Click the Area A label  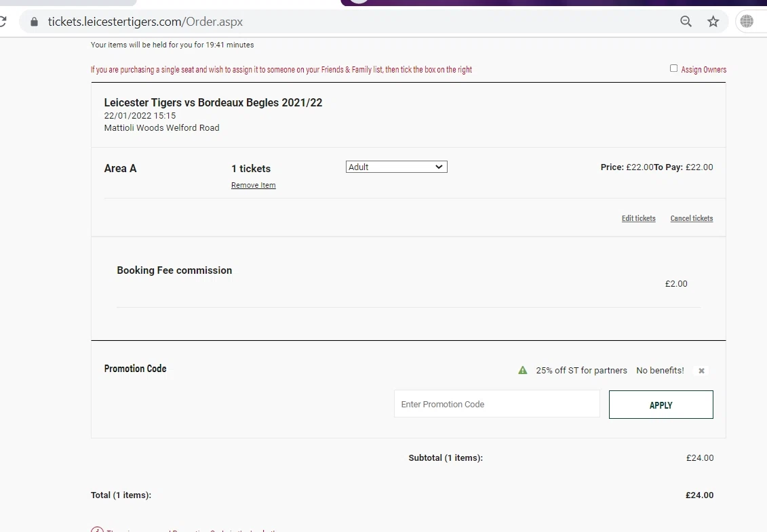click(x=120, y=168)
